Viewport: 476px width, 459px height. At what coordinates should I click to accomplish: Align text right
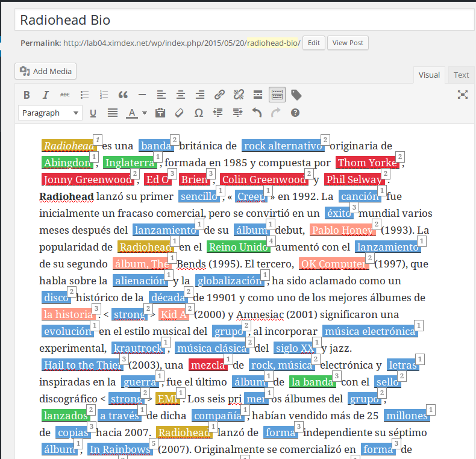tap(200, 95)
